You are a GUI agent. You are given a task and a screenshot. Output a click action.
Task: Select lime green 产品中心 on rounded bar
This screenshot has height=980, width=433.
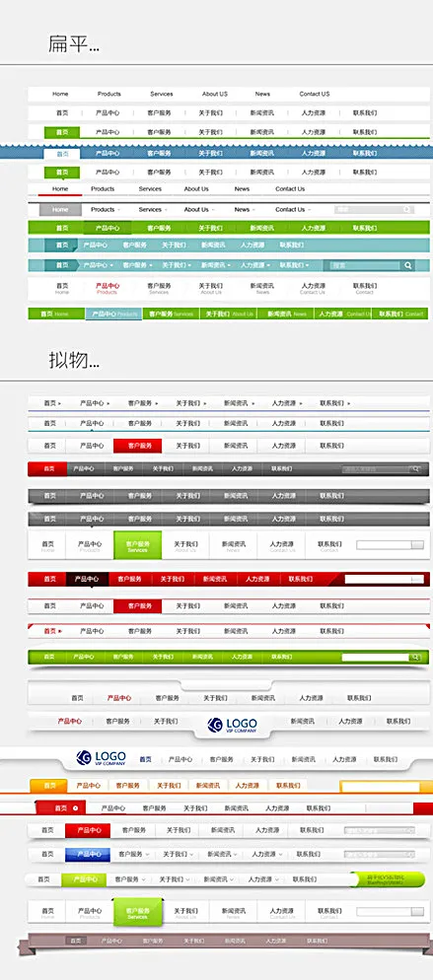(86, 879)
